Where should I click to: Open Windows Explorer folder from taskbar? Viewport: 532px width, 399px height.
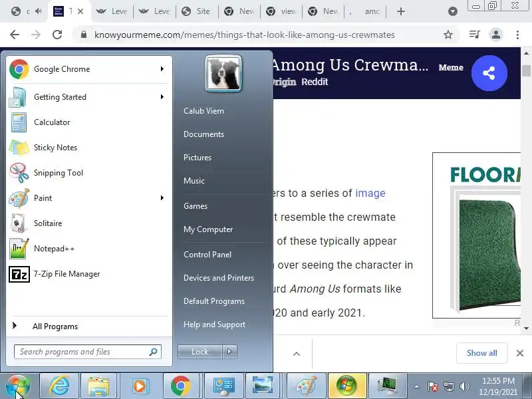98,386
